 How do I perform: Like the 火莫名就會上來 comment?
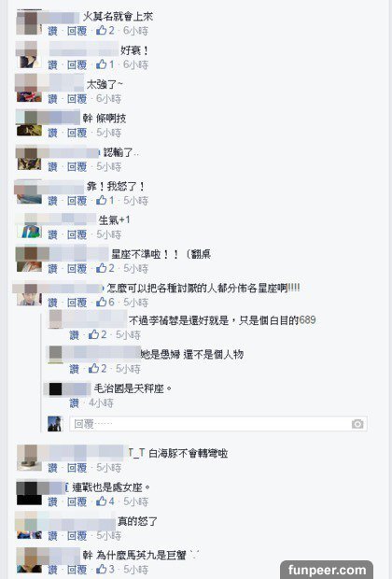pyautogui.click(x=53, y=31)
